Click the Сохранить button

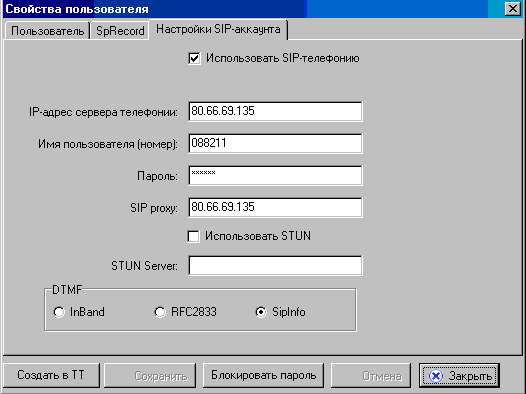(150, 375)
